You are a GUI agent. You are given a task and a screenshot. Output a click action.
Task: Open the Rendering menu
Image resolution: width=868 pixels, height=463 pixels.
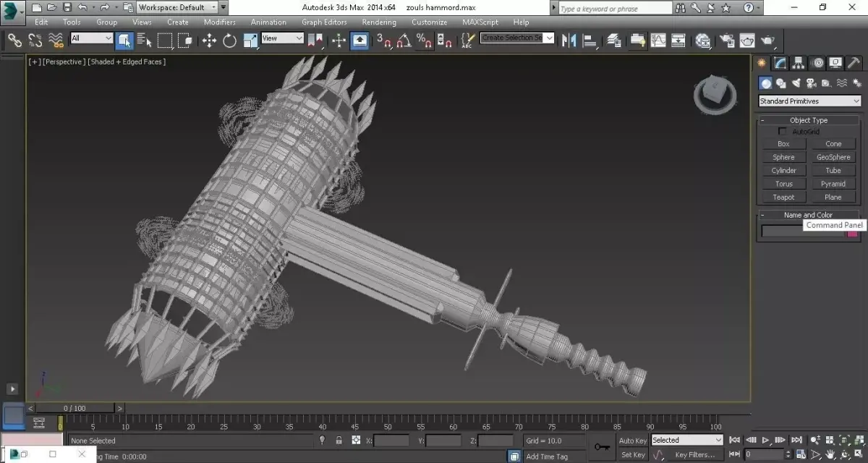(378, 22)
